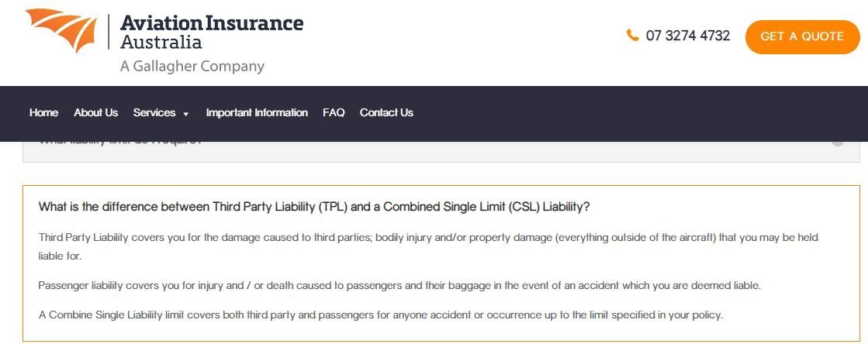Viewport: 868px width, 344px height.
Task: Open the Contact Us page
Action: [386, 113]
